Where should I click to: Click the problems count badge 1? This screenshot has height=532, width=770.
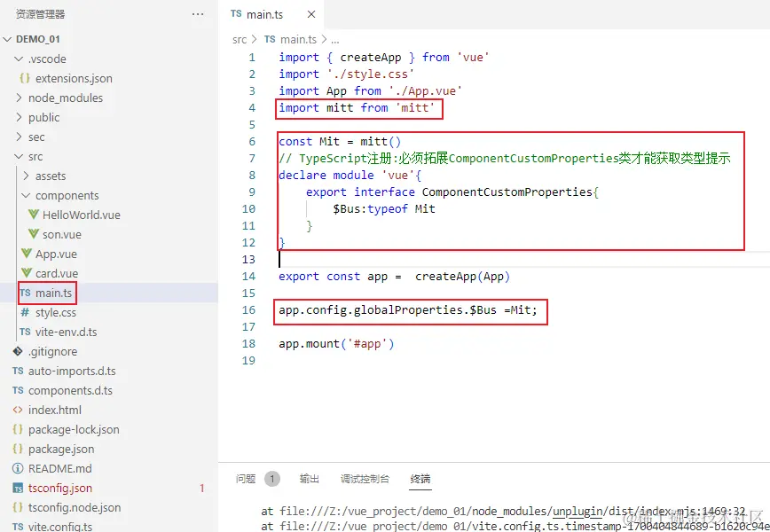(x=272, y=479)
